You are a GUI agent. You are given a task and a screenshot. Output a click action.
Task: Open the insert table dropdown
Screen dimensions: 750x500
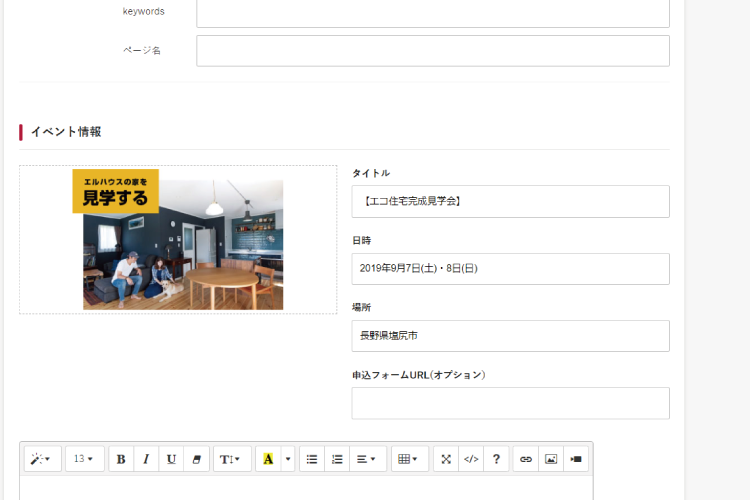tap(410, 459)
